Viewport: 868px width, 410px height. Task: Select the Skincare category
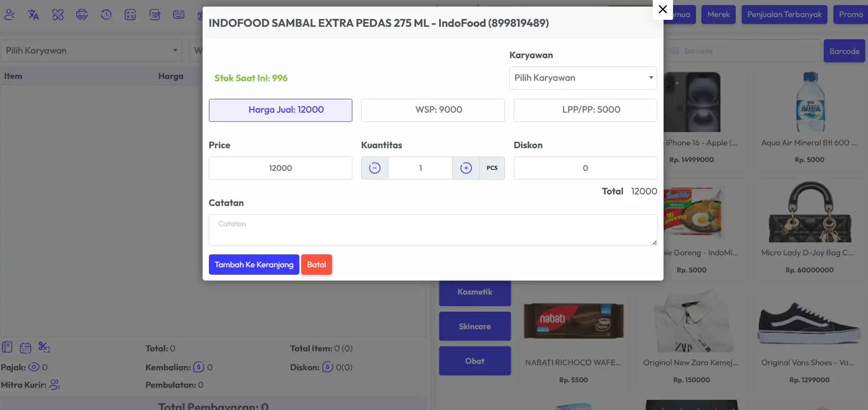pos(475,326)
